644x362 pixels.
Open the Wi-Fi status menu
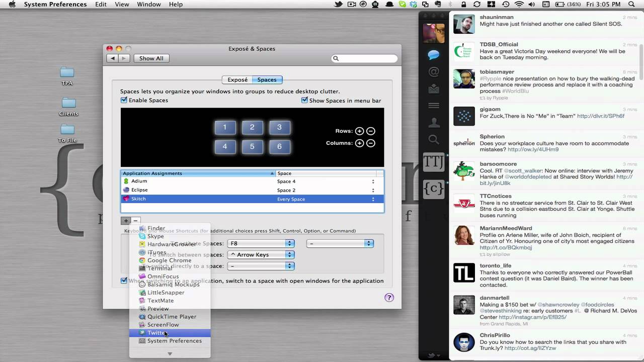519,5
